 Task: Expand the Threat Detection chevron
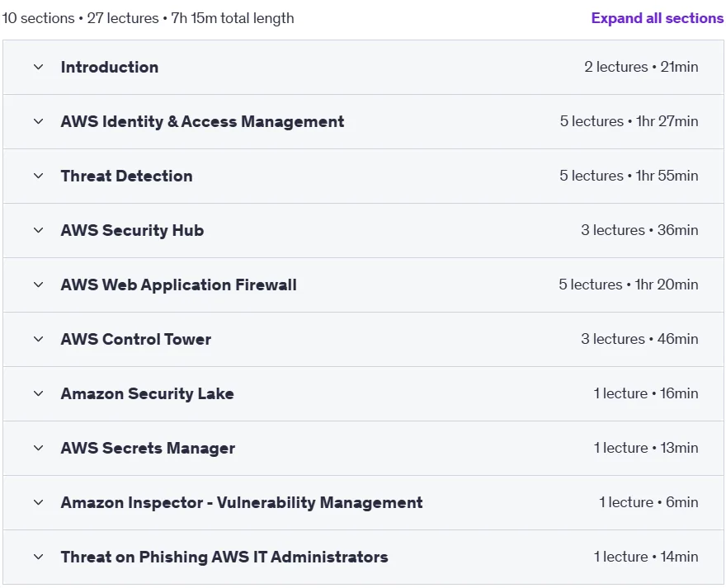(39, 176)
